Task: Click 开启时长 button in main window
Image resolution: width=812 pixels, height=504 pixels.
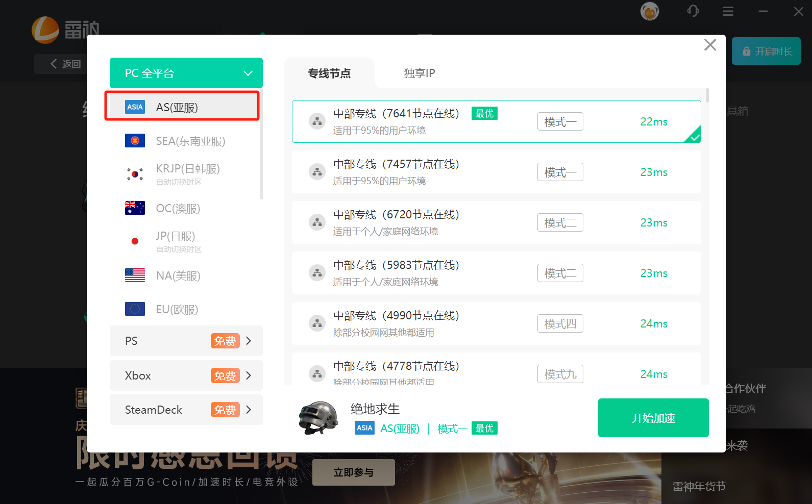Action: 766,51
